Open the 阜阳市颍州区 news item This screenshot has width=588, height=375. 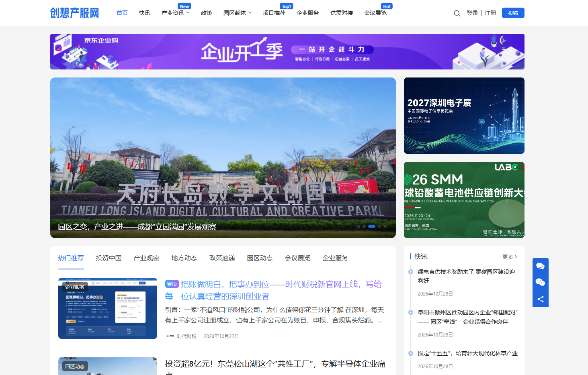pyautogui.click(x=467, y=317)
